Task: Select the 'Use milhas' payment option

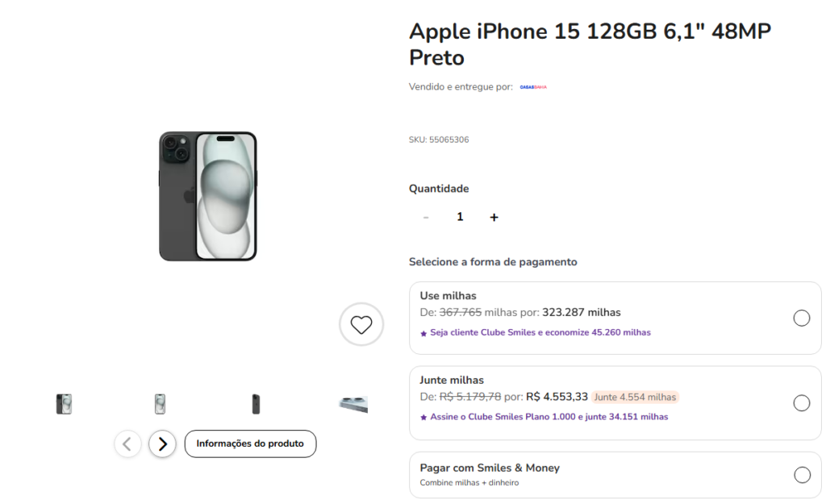Action: coord(801,318)
